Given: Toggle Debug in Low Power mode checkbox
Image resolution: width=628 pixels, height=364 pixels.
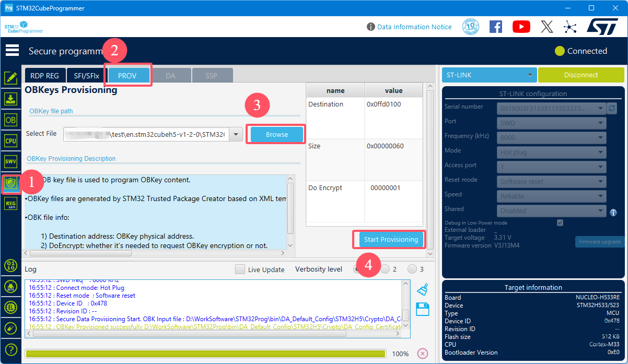Looking at the screenshot, I should click(x=560, y=222).
